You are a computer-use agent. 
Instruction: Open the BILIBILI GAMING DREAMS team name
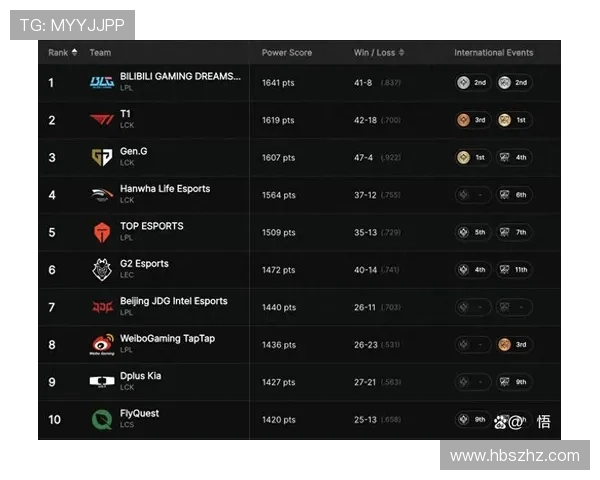tap(180, 76)
